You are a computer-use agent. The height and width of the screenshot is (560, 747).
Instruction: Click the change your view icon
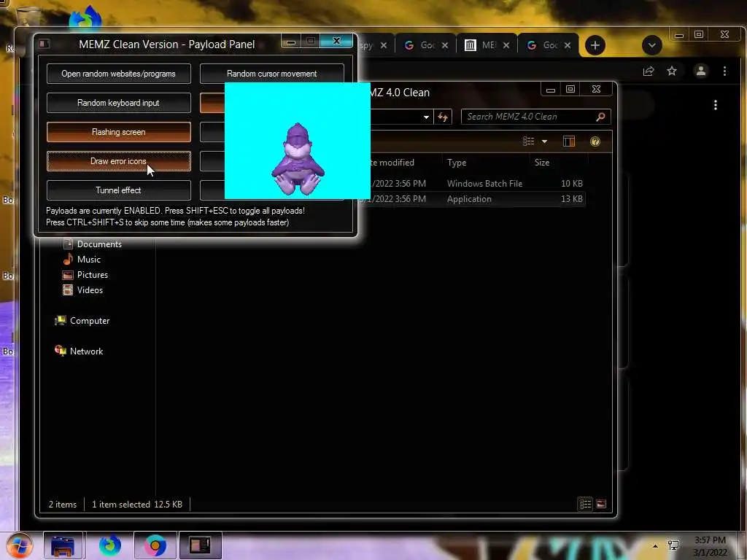click(x=528, y=141)
